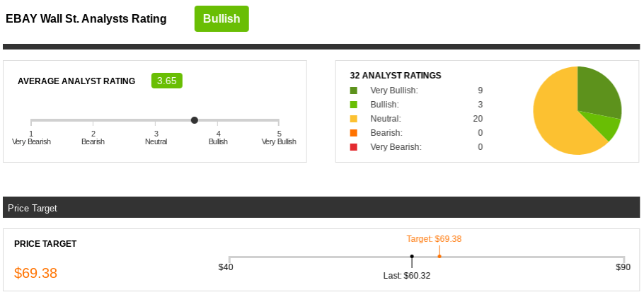
Task: Click the orange target price marker dot
Action: click(x=439, y=257)
